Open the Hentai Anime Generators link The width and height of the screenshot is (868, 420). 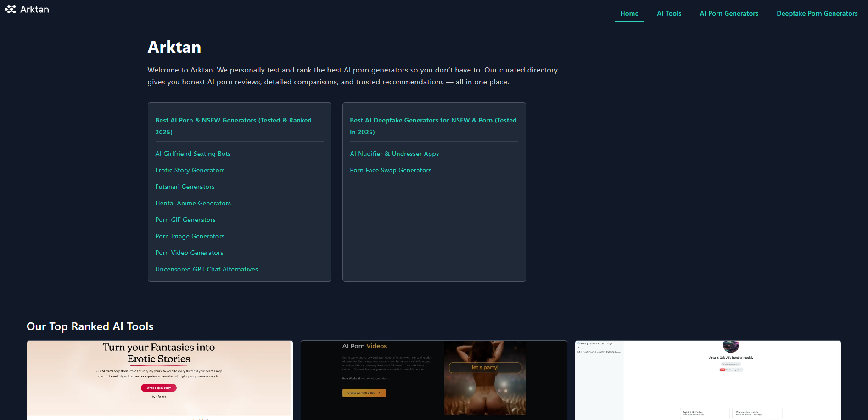point(193,203)
